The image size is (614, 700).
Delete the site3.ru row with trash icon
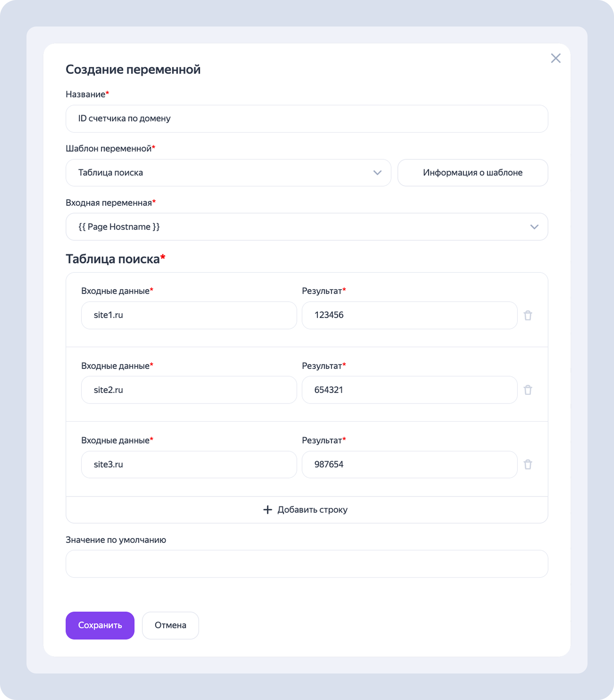click(528, 465)
